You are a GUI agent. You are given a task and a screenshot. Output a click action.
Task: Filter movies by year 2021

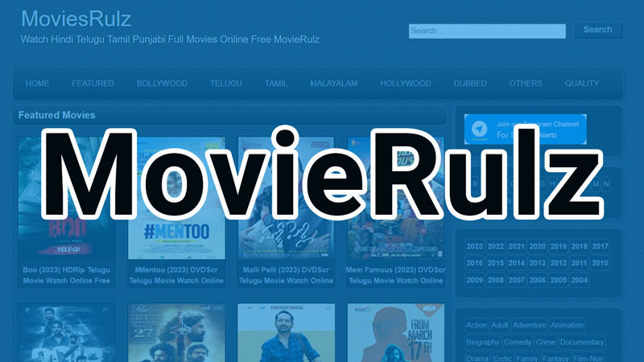516,246
